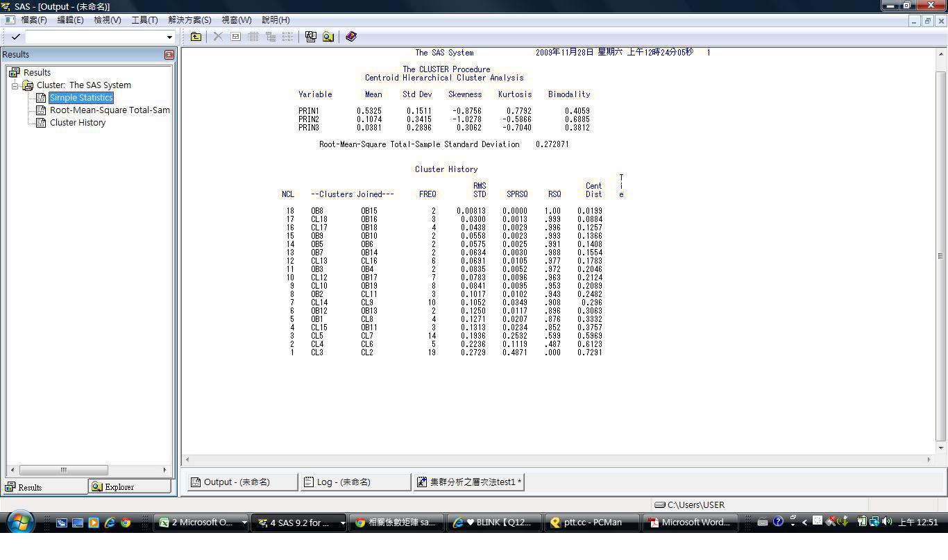The height and width of the screenshot is (560, 948).
Task: Select the Cluster: The SAS System label
Action: [84, 85]
